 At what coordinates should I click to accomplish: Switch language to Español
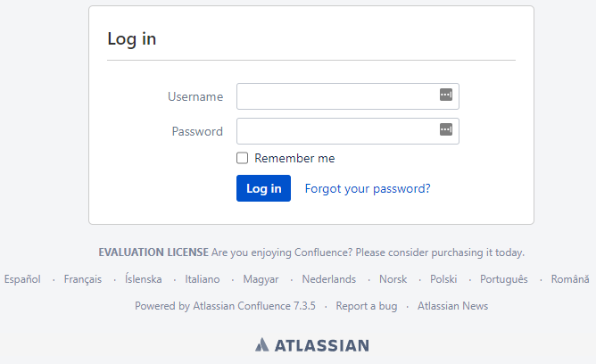point(22,279)
